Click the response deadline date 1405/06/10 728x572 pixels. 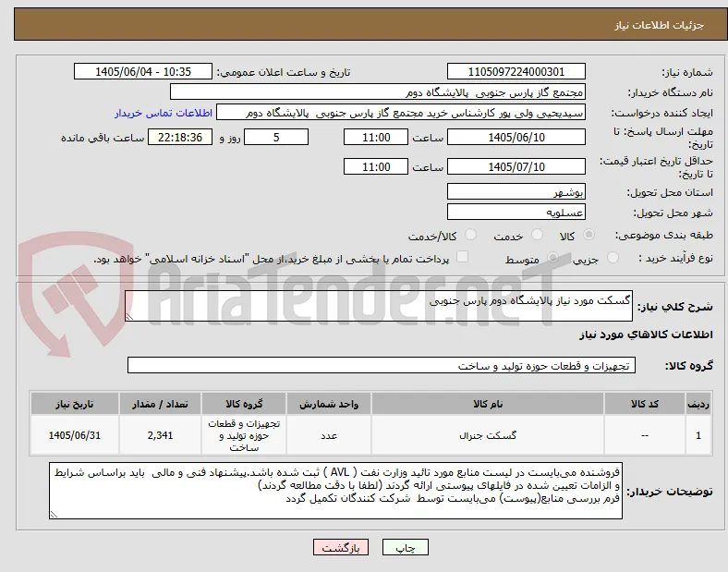point(516,138)
